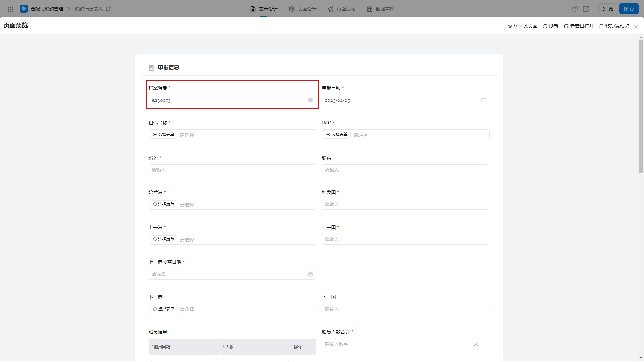Click 选择表单 for 始发港
The image size is (644, 362).
coord(163,204)
